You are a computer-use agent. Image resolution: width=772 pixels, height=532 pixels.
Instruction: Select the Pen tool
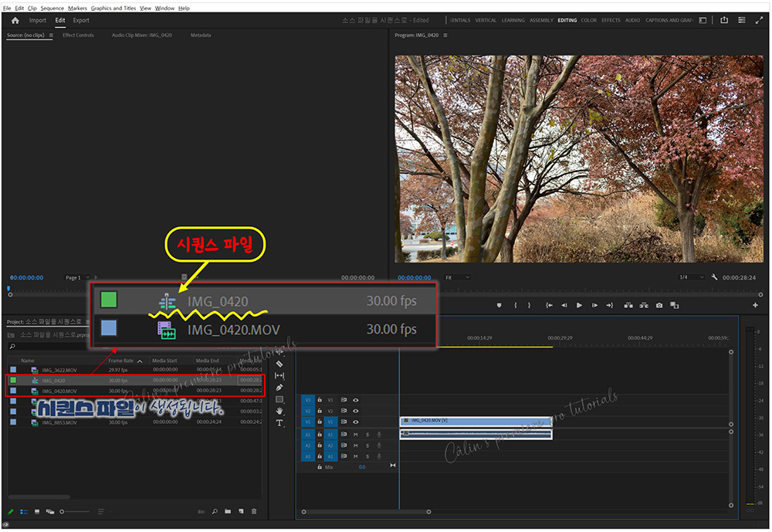click(279, 388)
